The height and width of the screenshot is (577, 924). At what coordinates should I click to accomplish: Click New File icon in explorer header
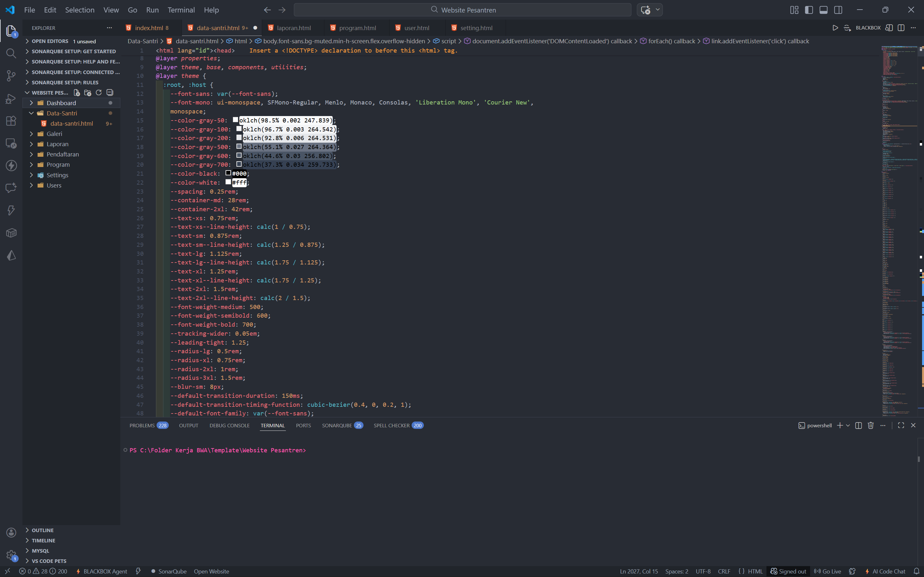[77, 93]
